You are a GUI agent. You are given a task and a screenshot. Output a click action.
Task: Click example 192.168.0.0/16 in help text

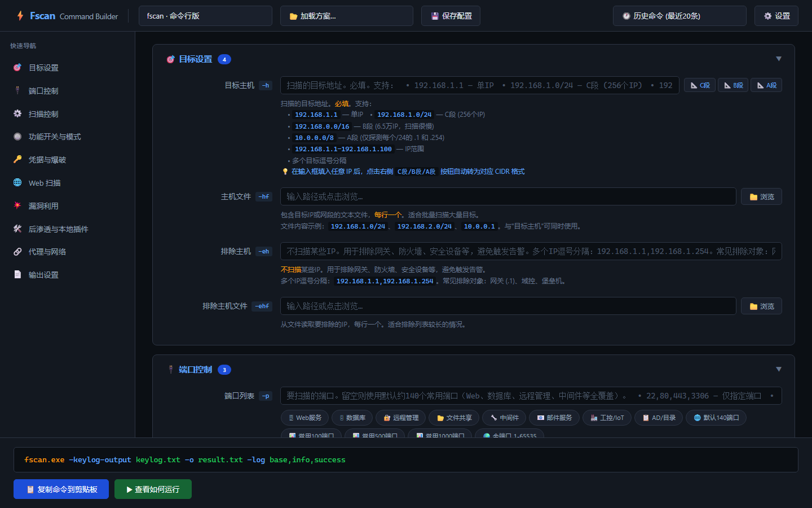pyautogui.click(x=322, y=126)
